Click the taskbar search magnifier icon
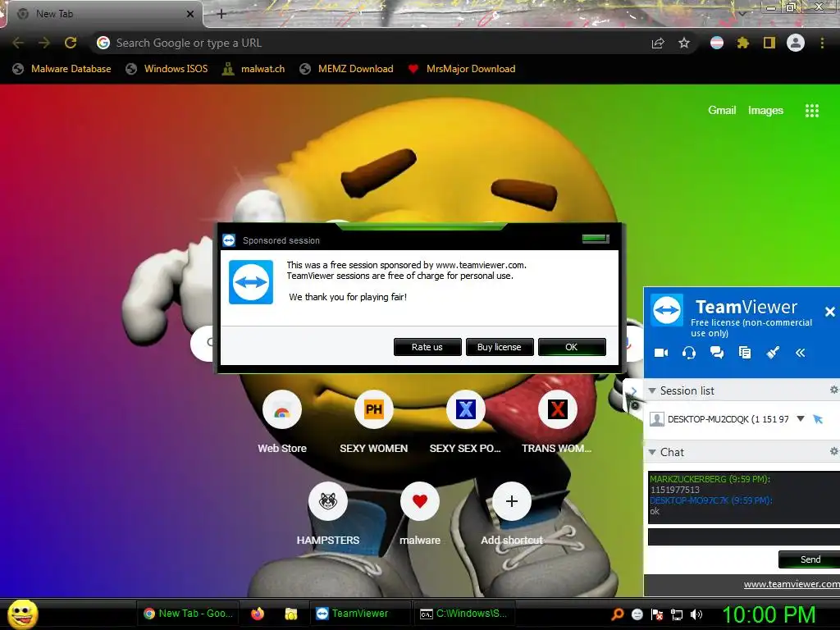The image size is (840, 630). pyautogui.click(x=617, y=614)
